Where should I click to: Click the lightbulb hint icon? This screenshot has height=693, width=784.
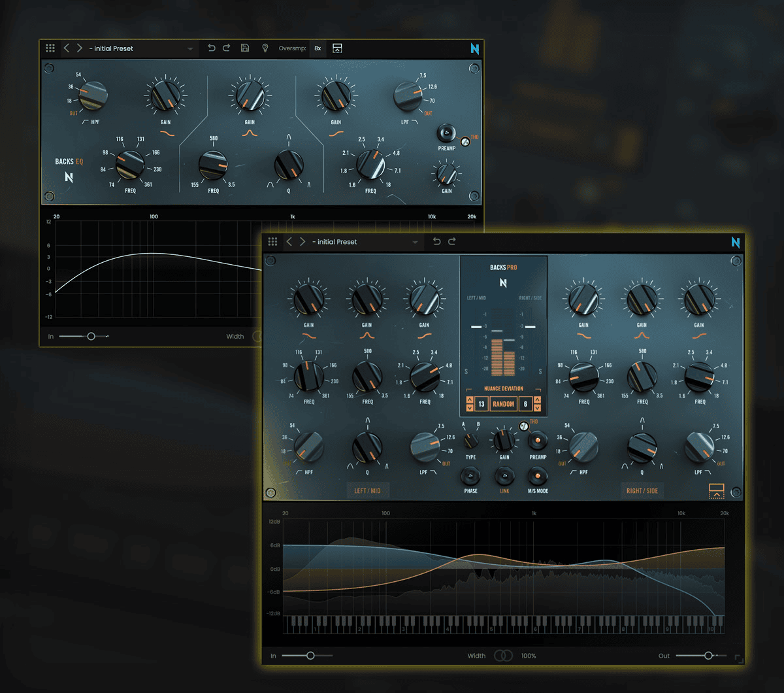point(265,48)
